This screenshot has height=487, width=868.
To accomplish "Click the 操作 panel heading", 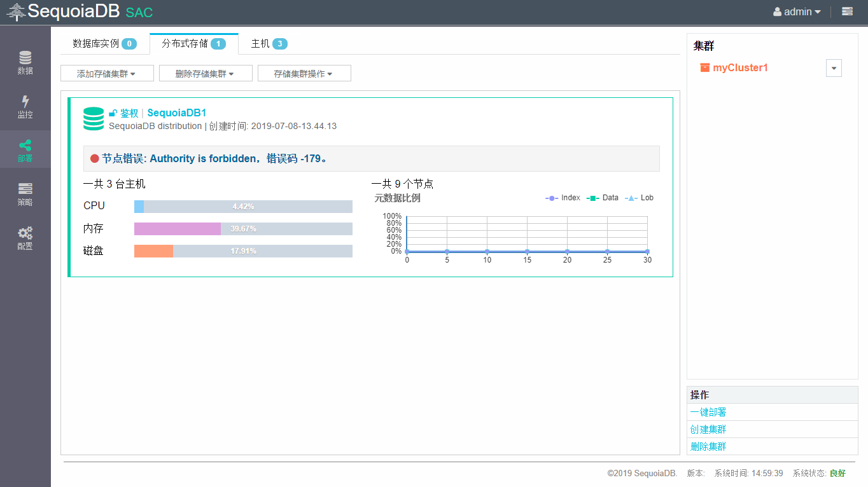I will coord(699,395).
